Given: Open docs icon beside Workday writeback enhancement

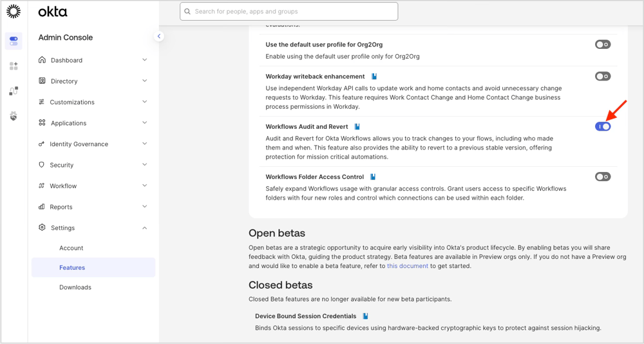Looking at the screenshot, I should (374, 77).
